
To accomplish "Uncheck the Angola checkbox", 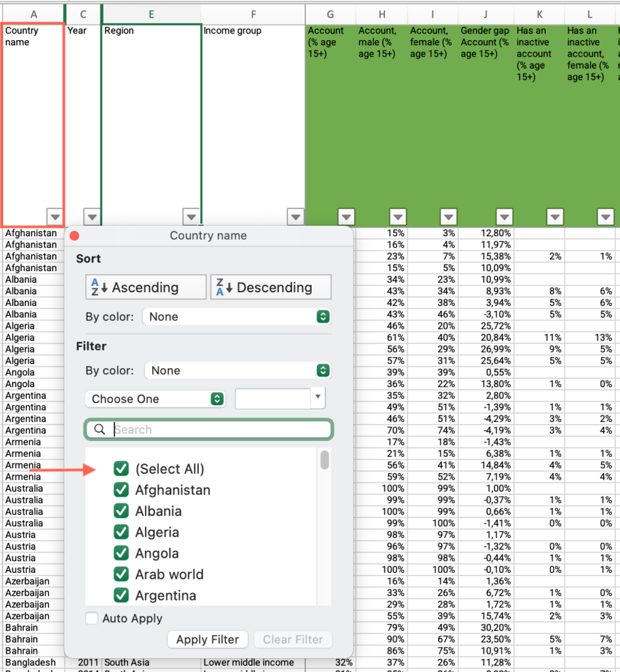I will pos(121,553).
